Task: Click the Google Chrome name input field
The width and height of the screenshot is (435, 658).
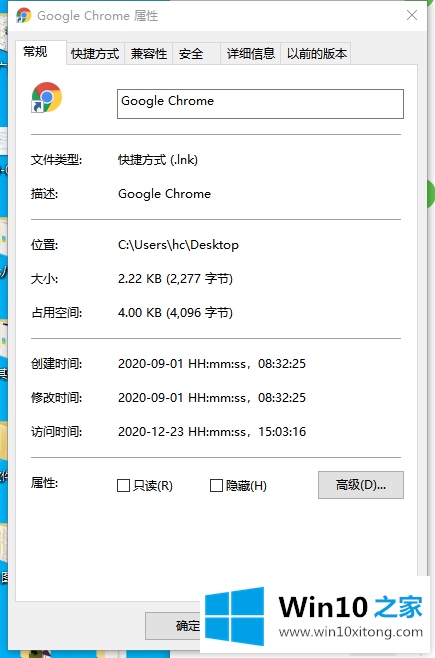Action: point(260,104)
